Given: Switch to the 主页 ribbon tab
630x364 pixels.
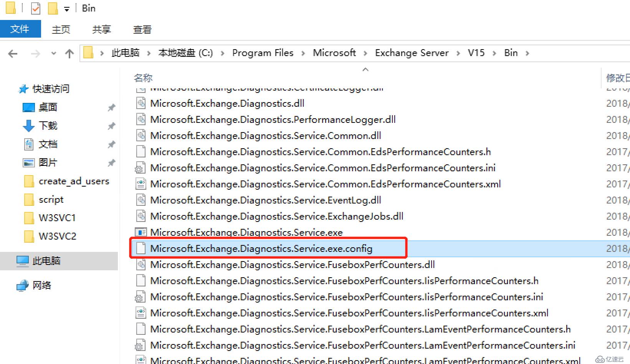Looking at the screenshot, I should click(61, 30).
